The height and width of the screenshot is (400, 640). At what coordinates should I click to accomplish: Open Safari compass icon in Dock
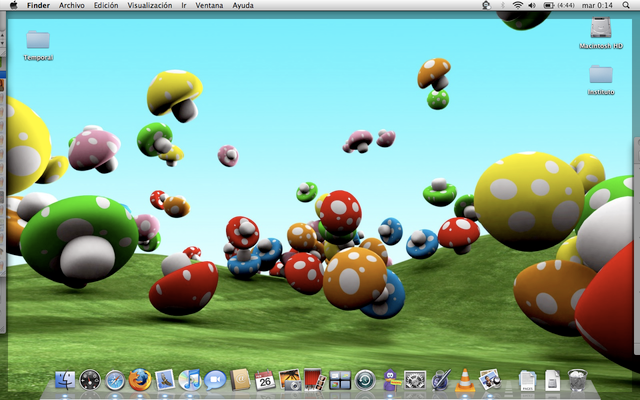[115, 380]
